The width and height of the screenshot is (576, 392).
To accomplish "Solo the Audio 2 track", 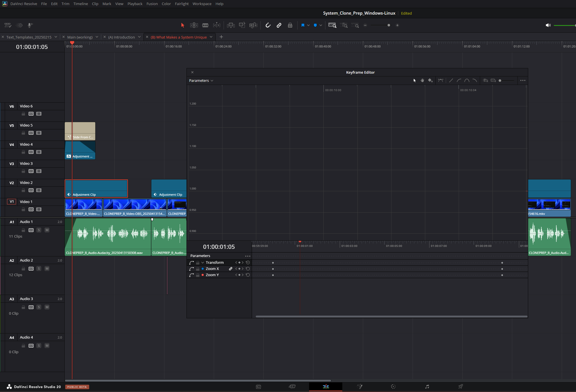I will 39,269.
